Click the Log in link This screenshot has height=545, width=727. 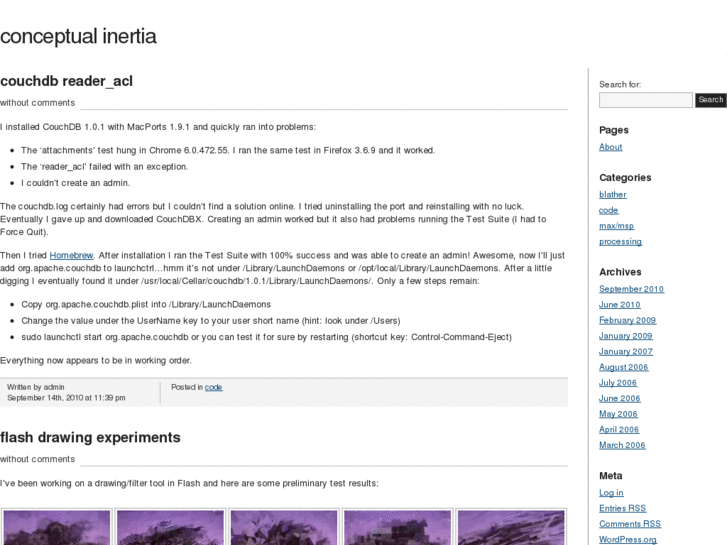coord(611,492)
